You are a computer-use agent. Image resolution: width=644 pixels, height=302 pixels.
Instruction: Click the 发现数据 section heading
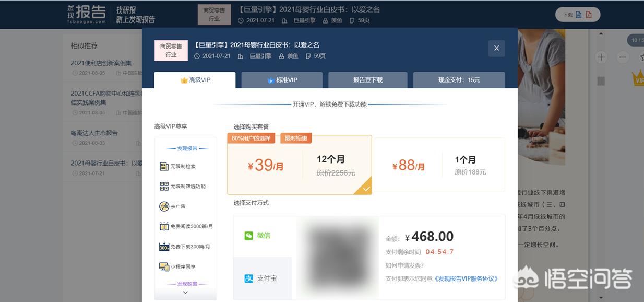point(187,284)
